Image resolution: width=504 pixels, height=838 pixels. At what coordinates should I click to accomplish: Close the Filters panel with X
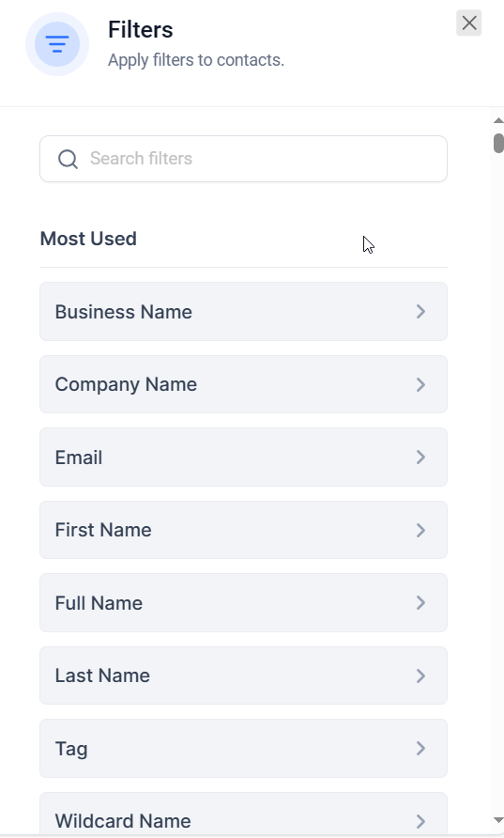[468, 23]
